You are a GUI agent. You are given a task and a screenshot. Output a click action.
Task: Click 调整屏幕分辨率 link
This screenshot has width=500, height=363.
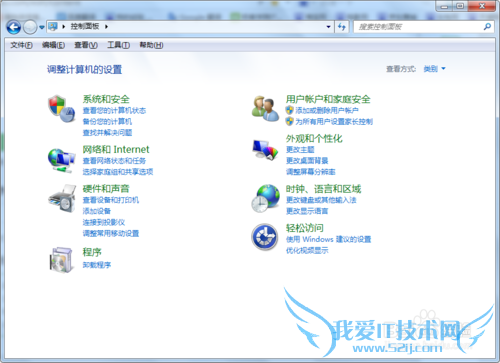point(311,172)
